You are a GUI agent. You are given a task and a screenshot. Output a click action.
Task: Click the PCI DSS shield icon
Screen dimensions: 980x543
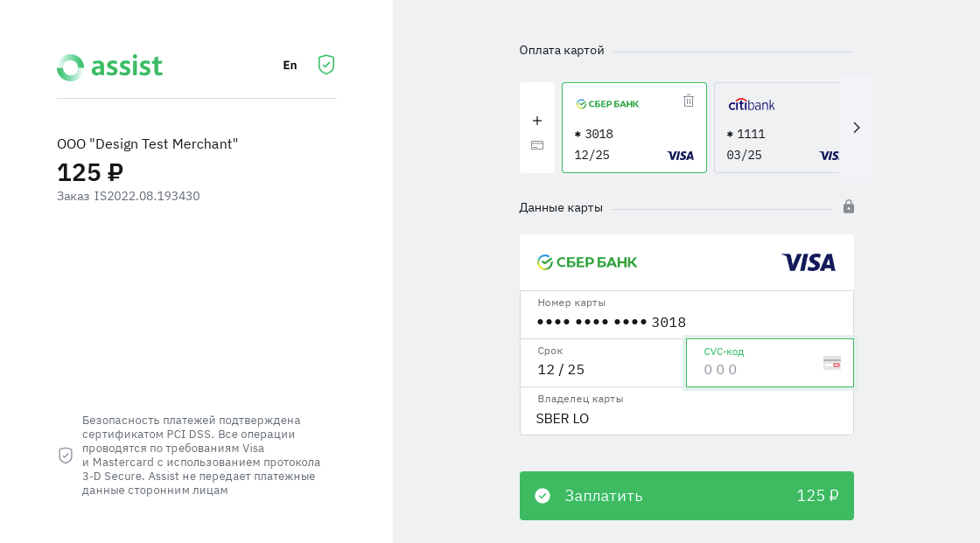[x=66, y=456]
